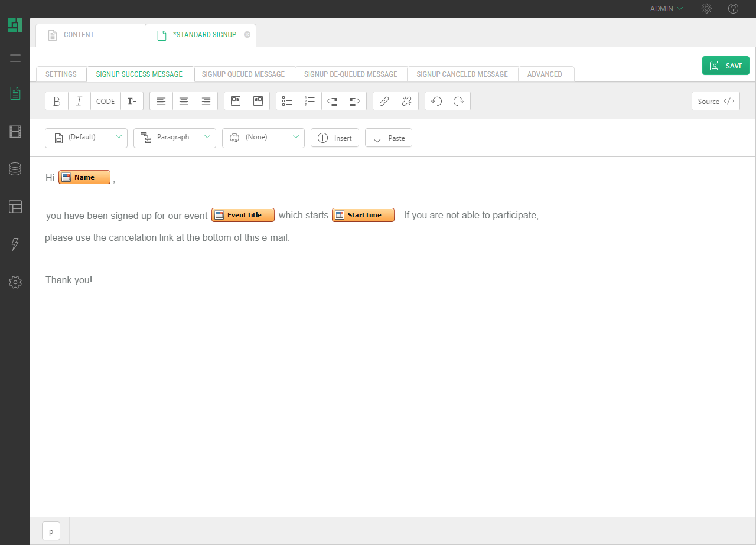Center-align the paragraph text

coord(184,101)
